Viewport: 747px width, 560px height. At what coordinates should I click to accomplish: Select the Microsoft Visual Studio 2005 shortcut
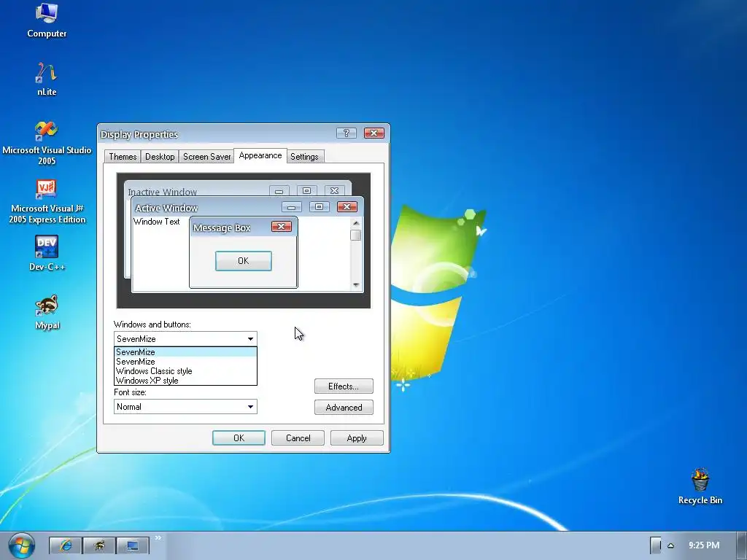(x=47, y=142)
